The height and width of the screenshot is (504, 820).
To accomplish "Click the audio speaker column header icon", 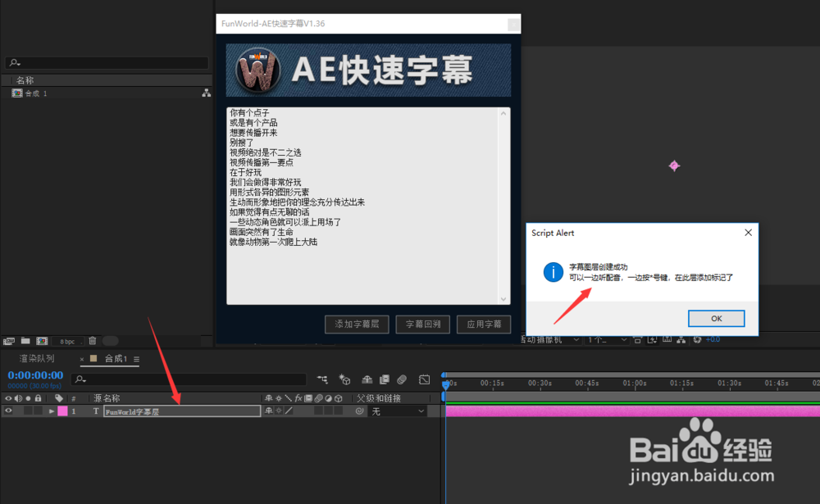I will click(18, 398).
